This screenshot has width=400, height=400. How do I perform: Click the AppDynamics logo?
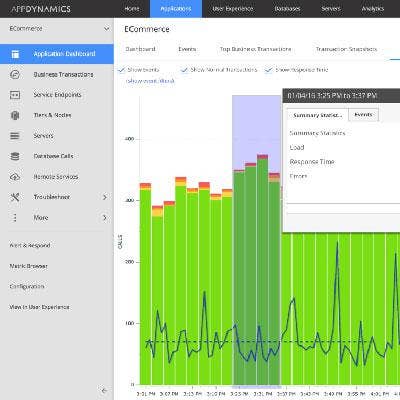41,9
